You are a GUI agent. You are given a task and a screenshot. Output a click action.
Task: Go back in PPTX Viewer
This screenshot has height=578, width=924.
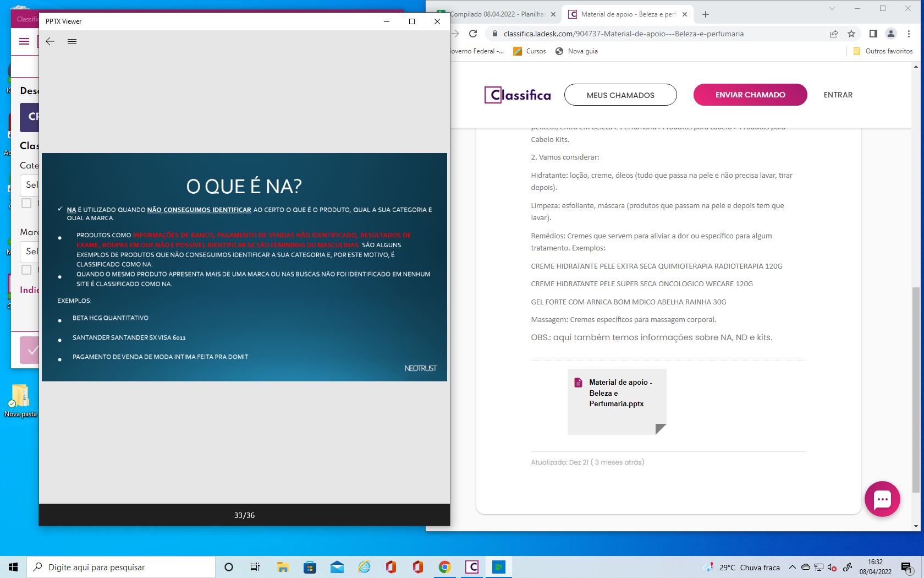click(50, 41)
